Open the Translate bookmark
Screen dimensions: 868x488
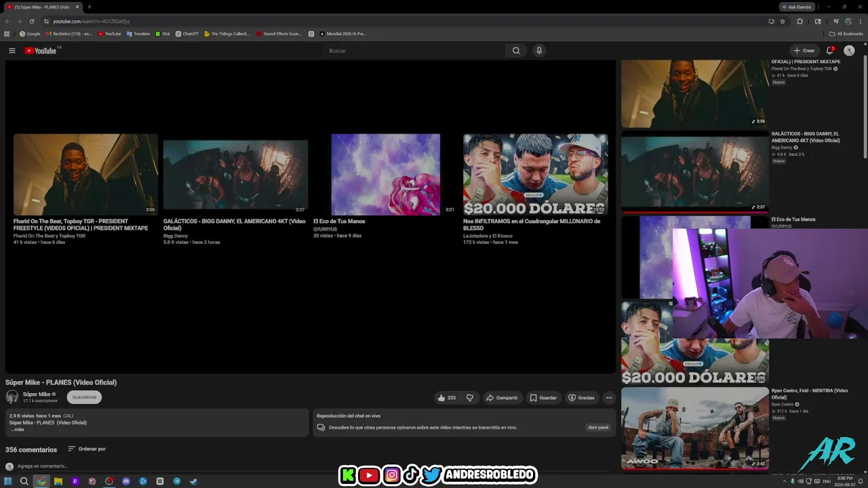(x=138, y=33)
